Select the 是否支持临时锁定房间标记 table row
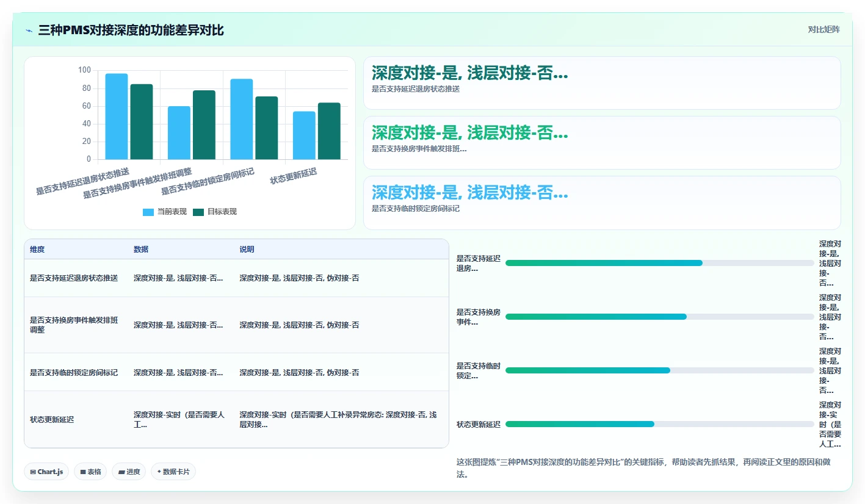Image resolution: width=865 pixels, height=504 pixels. 236,372
